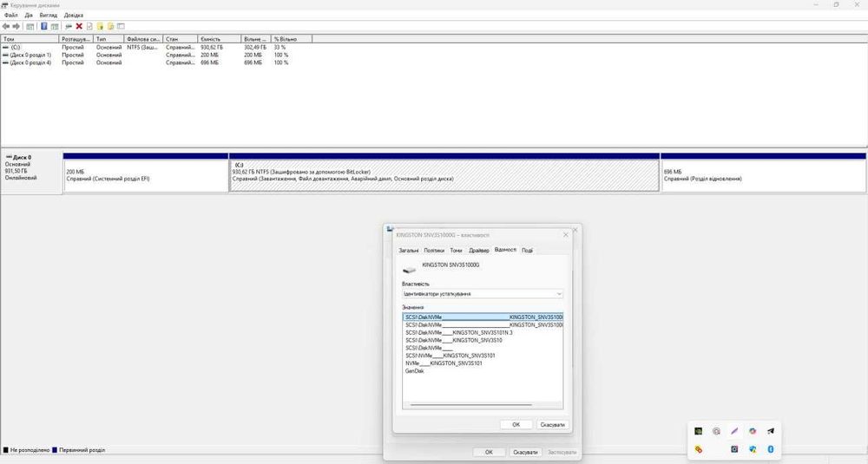Click the purple pen tray icon
The image size is (868, 464).
[x=734, y=431]
